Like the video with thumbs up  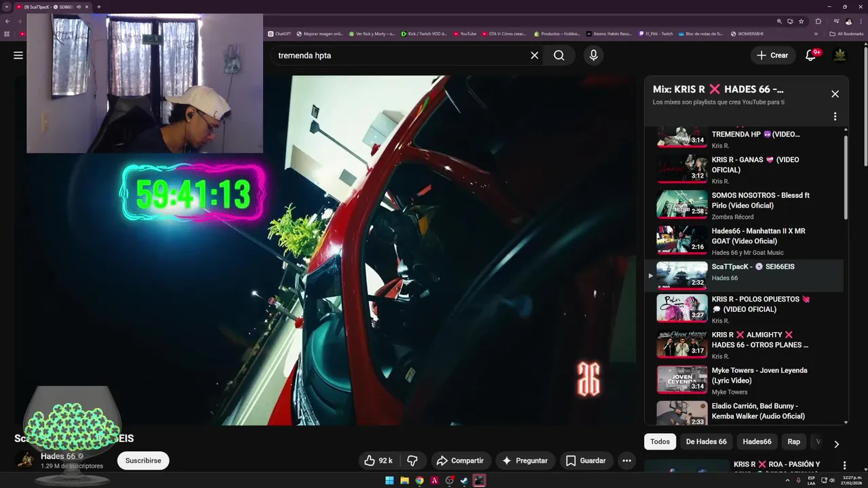tap(378, 461)
